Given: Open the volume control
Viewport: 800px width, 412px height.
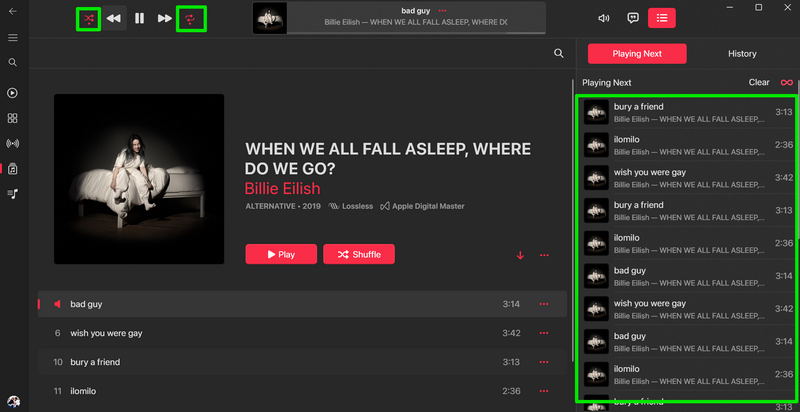Looking at the screenshot, I should pos(604,18).
